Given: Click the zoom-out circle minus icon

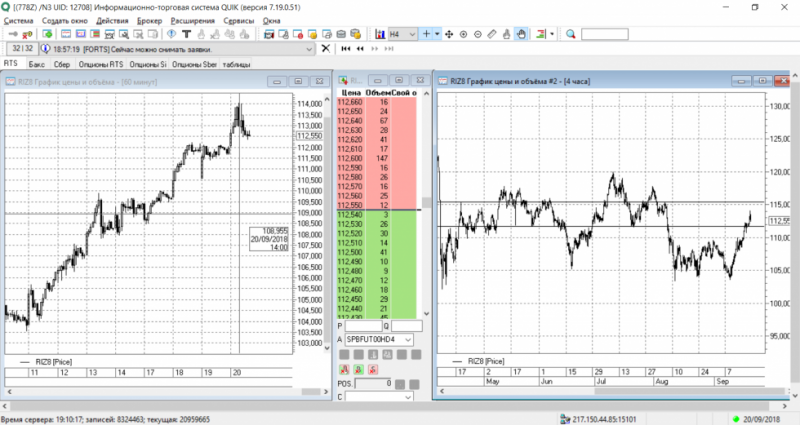Looking at the screenshot, I should pyautogui.click(x=478, y=34).
